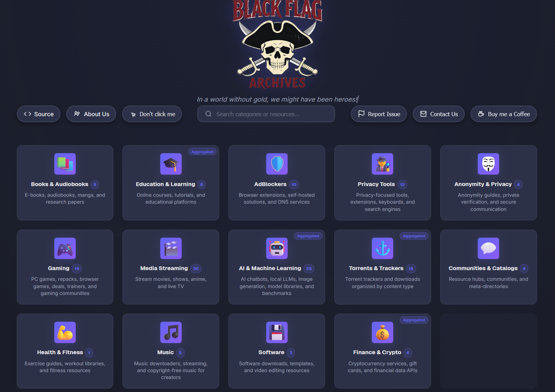Screen dimensions: 555x392
Task: Click the Media Streaming clapperboard icon
Action: pyautogui.click(x=171, y=248)
